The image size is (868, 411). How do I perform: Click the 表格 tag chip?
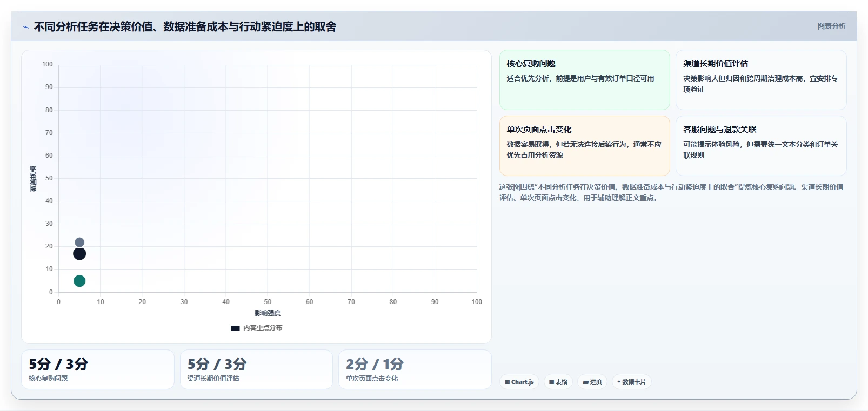(x=558, y=382)
